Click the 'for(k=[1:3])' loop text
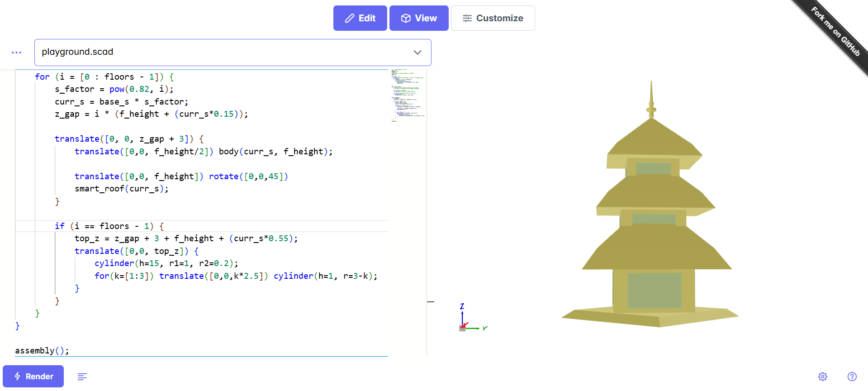Image resolution: width=868 pixels, height=391 pixels. point(124,276)
